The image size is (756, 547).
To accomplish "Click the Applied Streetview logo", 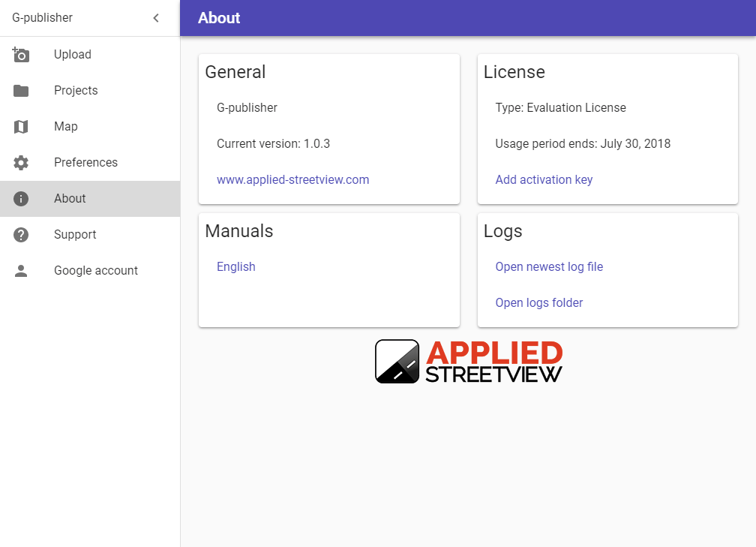I will pos(469,362).
